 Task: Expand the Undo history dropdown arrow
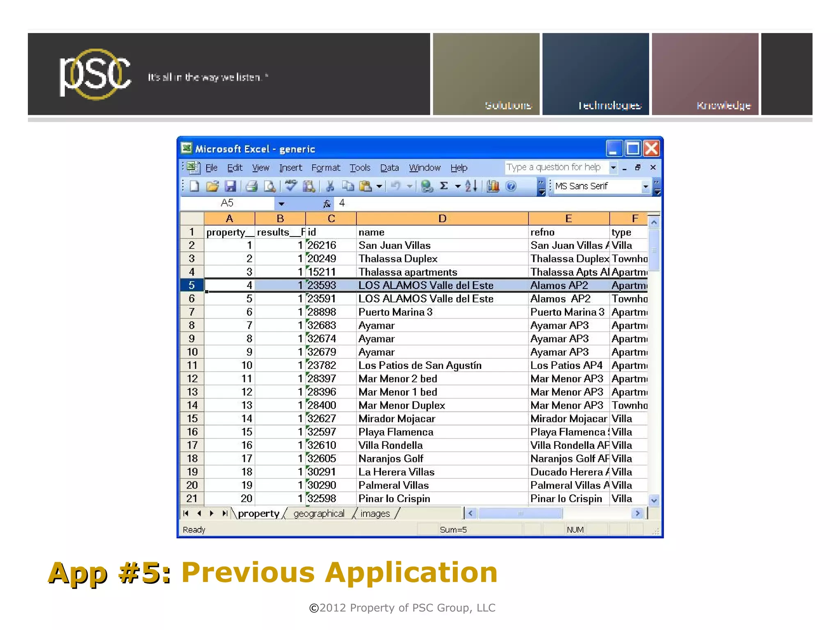409,186
